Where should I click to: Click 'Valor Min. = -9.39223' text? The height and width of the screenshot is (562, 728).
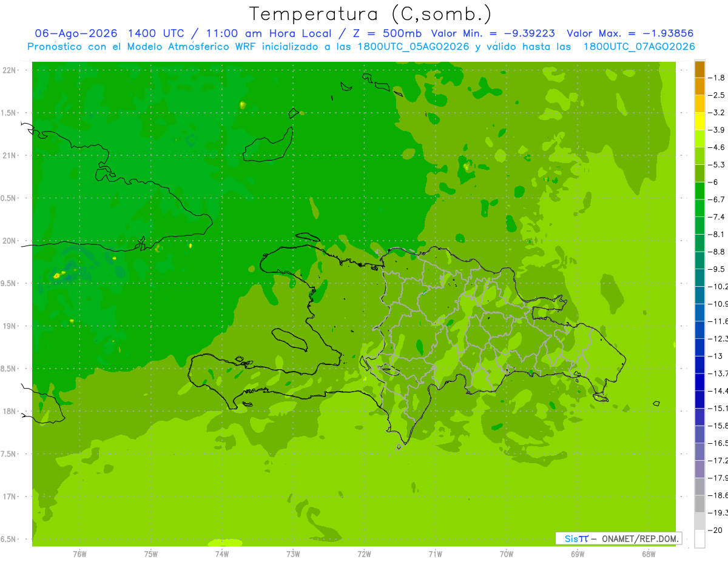pos(493,33)
